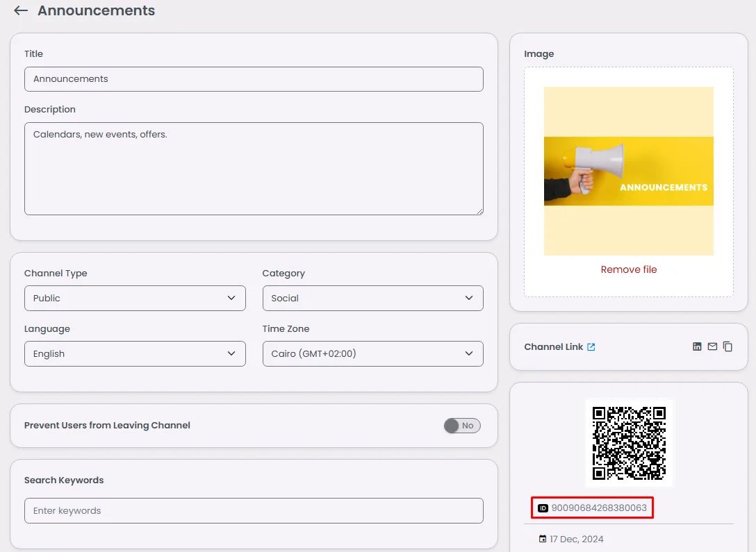Open the Channel Type dropdown
The width and height of the screenshot is (756, 552).
click(135, 298)
